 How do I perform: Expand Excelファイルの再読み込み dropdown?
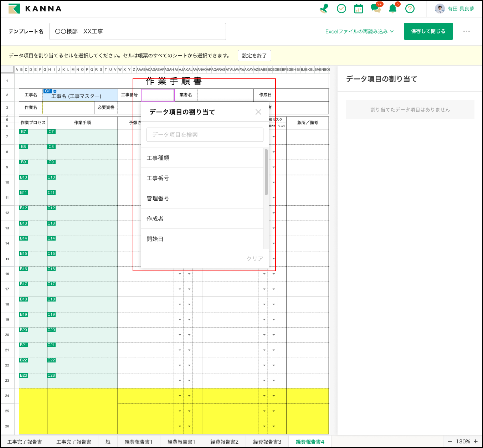click(x=359, y=31)
